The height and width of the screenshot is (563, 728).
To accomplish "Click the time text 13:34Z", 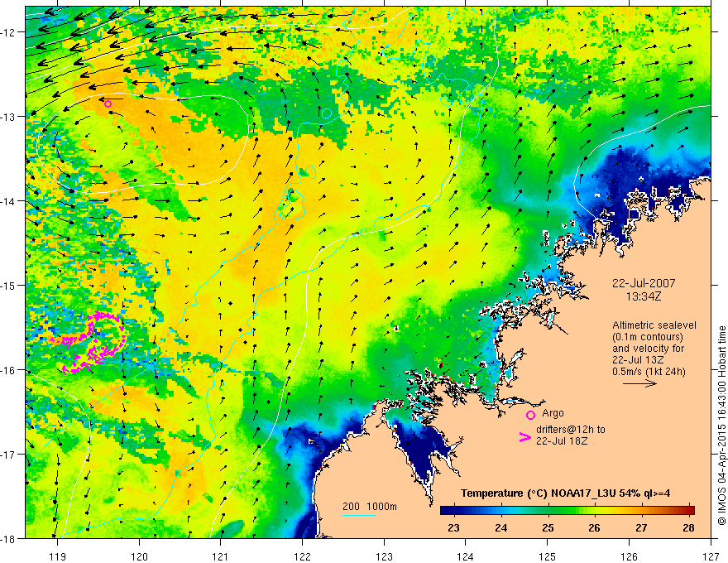I will coord(644,296).
